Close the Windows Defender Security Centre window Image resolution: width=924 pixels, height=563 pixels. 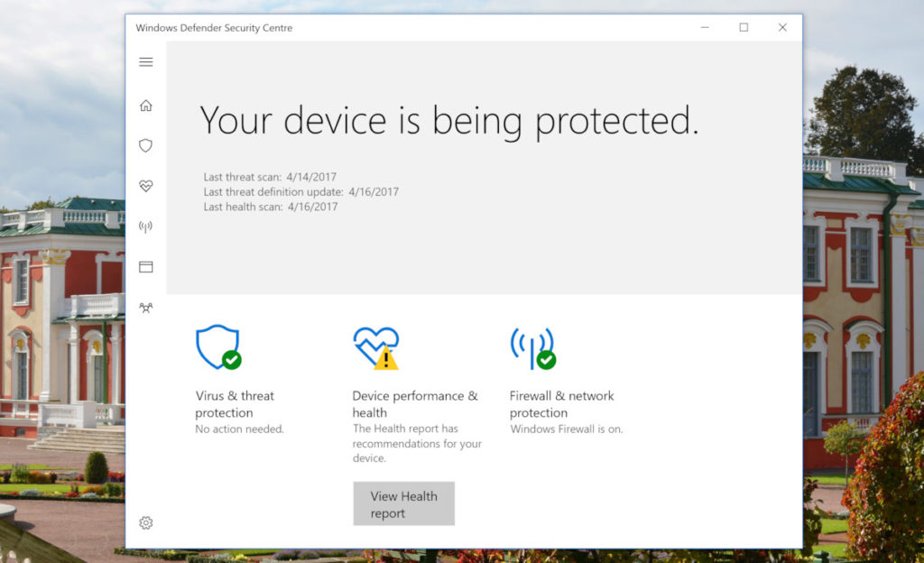pos(782,28)
